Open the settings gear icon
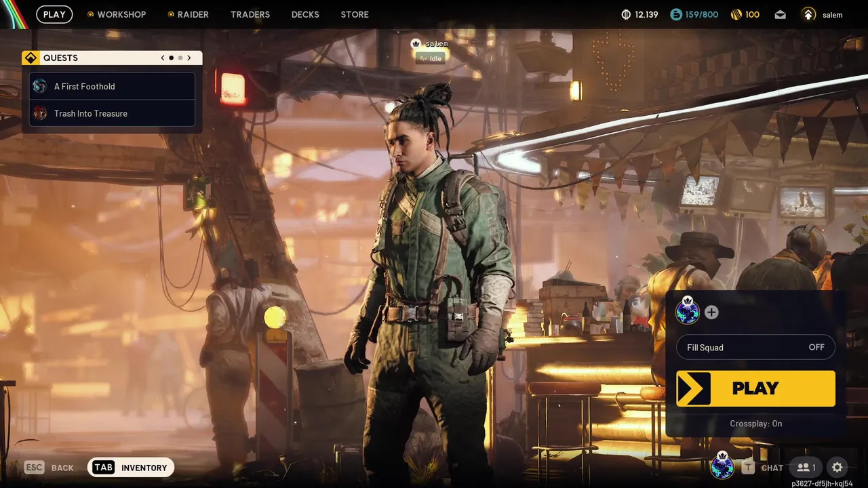Screen dimensions: 868x488 [837, 468]
